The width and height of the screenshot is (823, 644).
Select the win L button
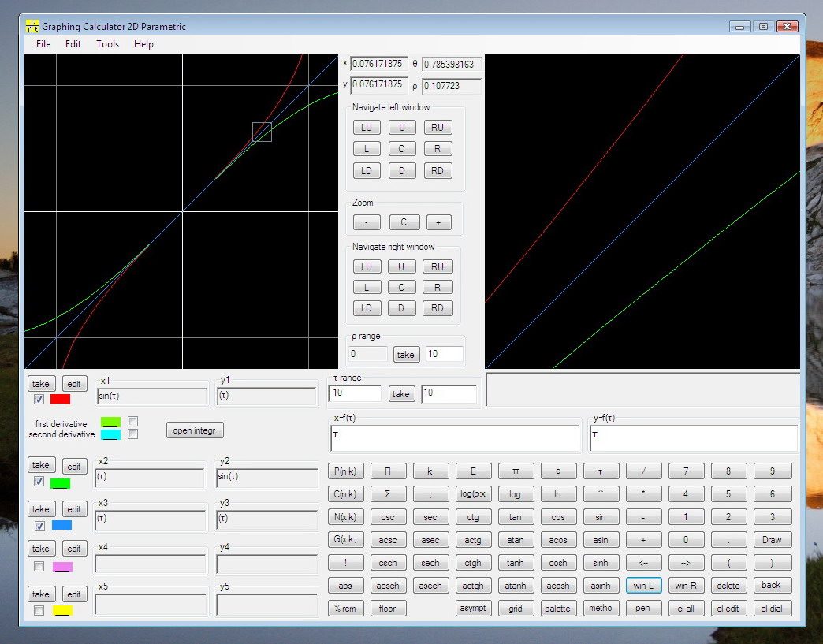click(643, 586)
